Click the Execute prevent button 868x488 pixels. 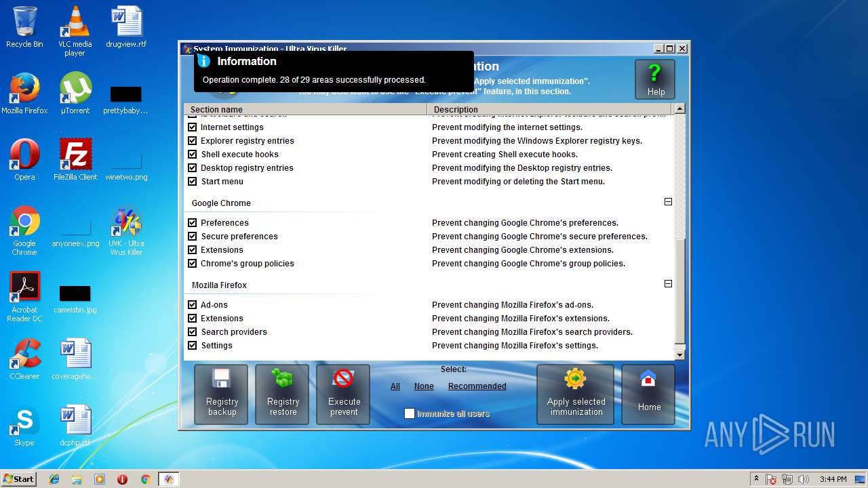pyautogui.click(x=343, y=394)
